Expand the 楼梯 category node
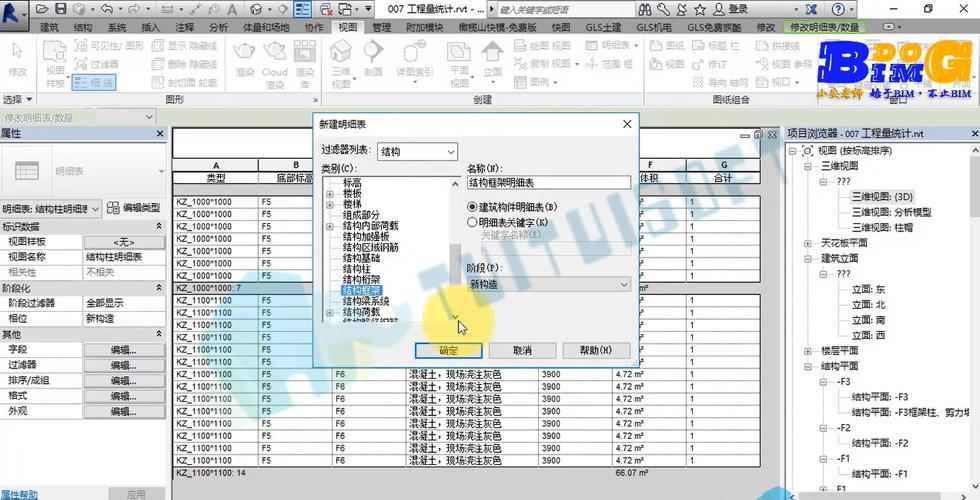980x500 pixels. [x=329, y=205]
